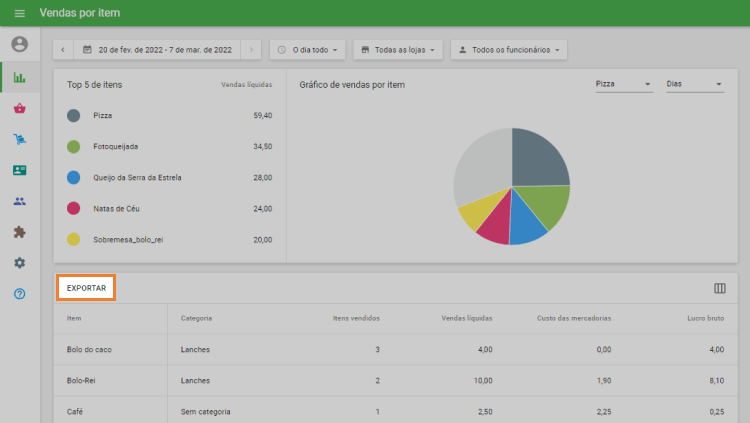750x423 pixels.
Task: Expand the 'Todas as lojas' dropdown
Action: (x=398, y=49)
